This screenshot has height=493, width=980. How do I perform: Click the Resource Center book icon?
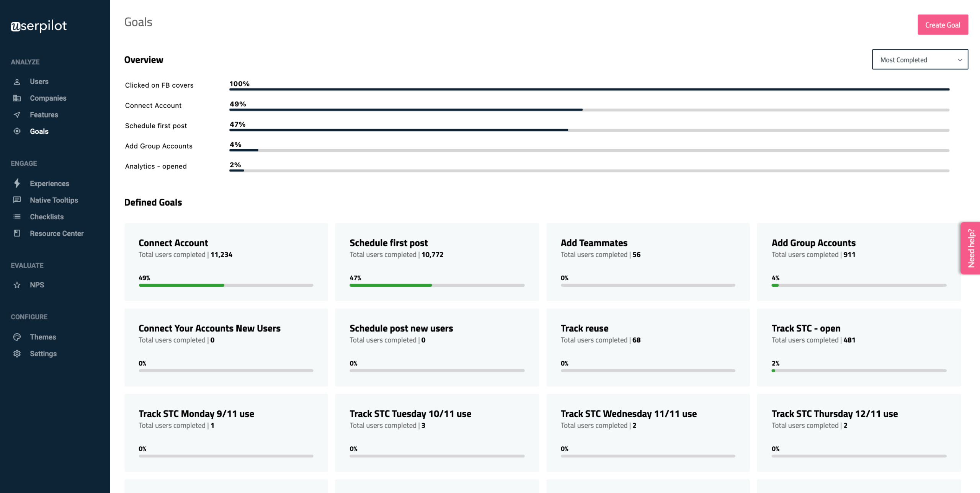click(17, 233)
